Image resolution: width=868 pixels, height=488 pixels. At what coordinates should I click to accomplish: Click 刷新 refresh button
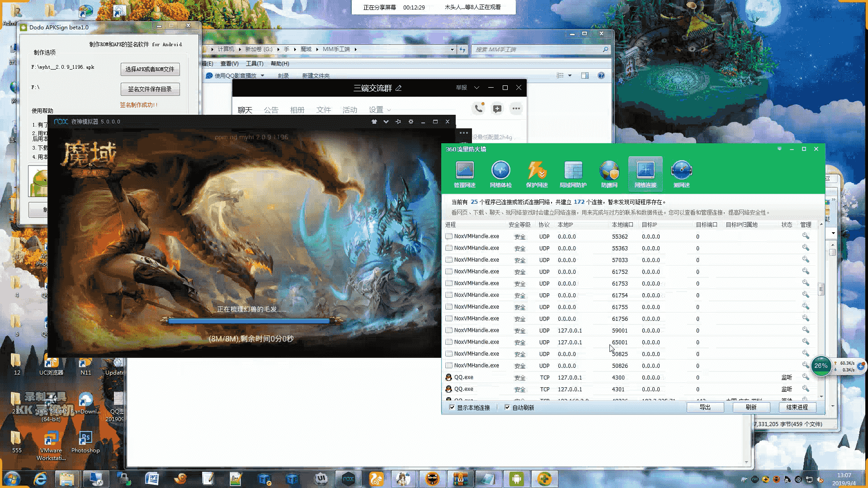pos(751,407)
